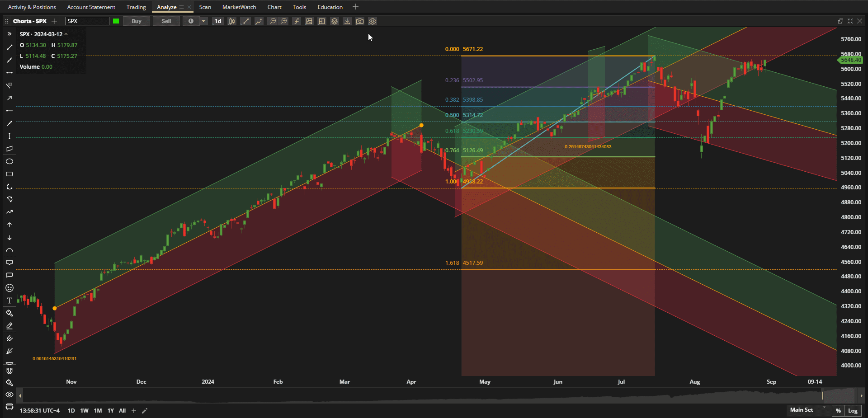Select the eraser tool

[x=9, y=326]
